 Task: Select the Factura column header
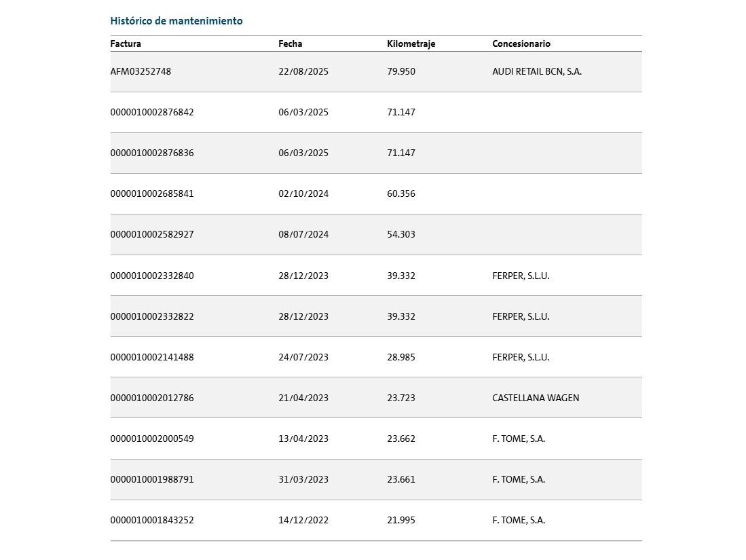(126, 43)
